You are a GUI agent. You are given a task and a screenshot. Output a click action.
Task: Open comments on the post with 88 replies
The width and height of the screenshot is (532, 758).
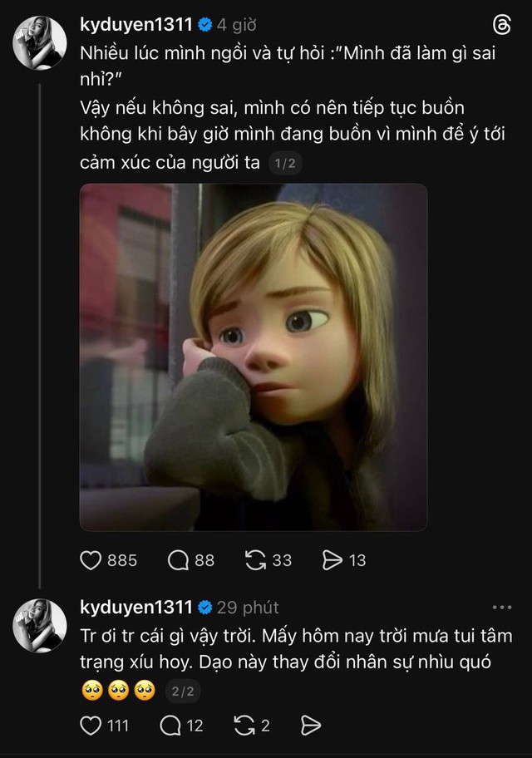[179, 561]
